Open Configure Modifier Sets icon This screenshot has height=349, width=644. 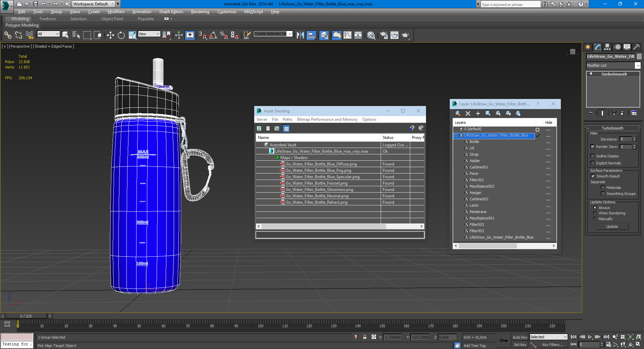[x=634, y=113]
